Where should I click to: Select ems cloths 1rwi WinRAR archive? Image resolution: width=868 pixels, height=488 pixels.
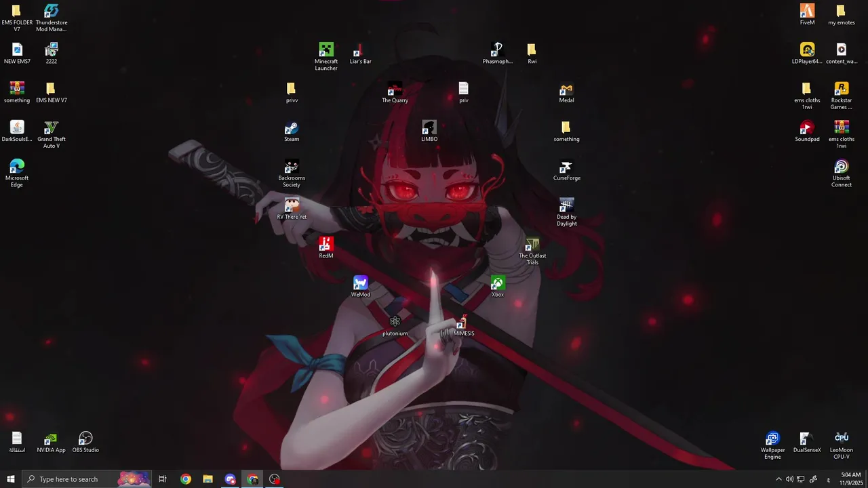[841, 127]
